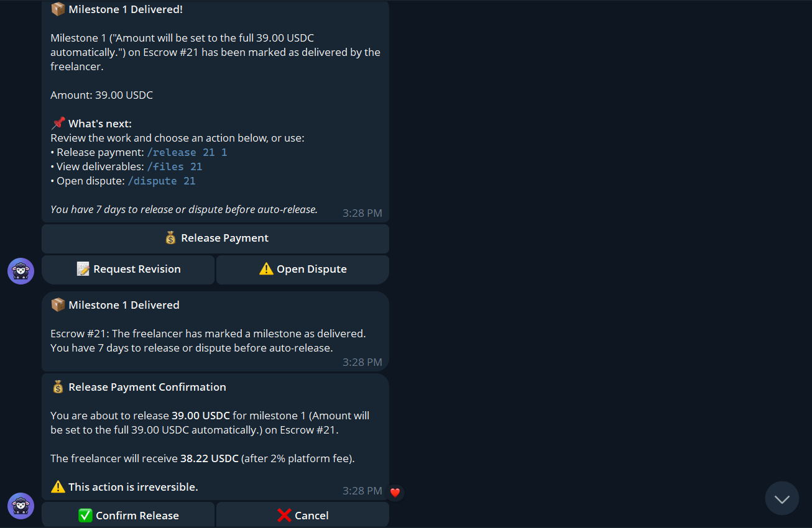Click money bag emoji in Release Payment Confirmation heading
812x528 pixels.
[58, 387]
